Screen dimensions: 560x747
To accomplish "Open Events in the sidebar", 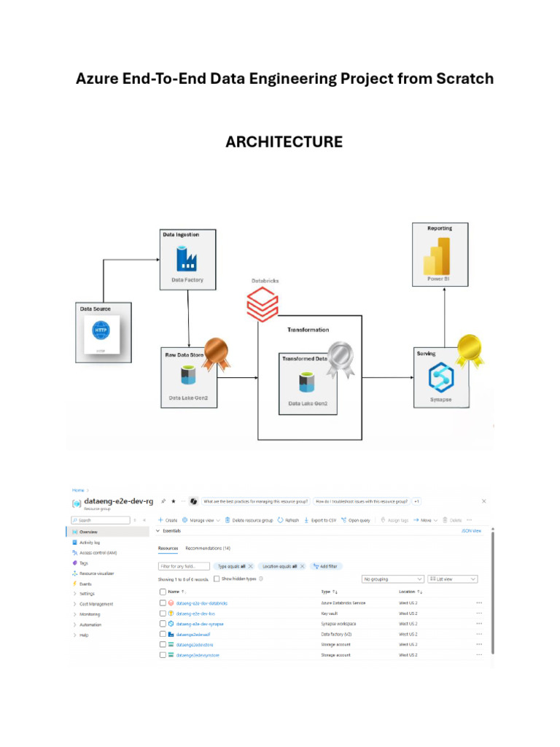I will pyautogui.click(x=82, y=584).
